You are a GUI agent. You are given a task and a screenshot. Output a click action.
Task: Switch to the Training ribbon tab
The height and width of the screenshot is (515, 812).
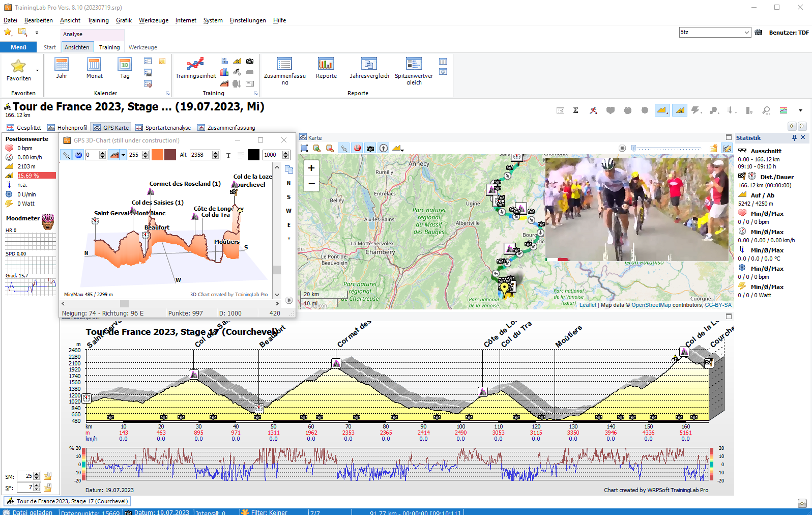pos(109,47)
